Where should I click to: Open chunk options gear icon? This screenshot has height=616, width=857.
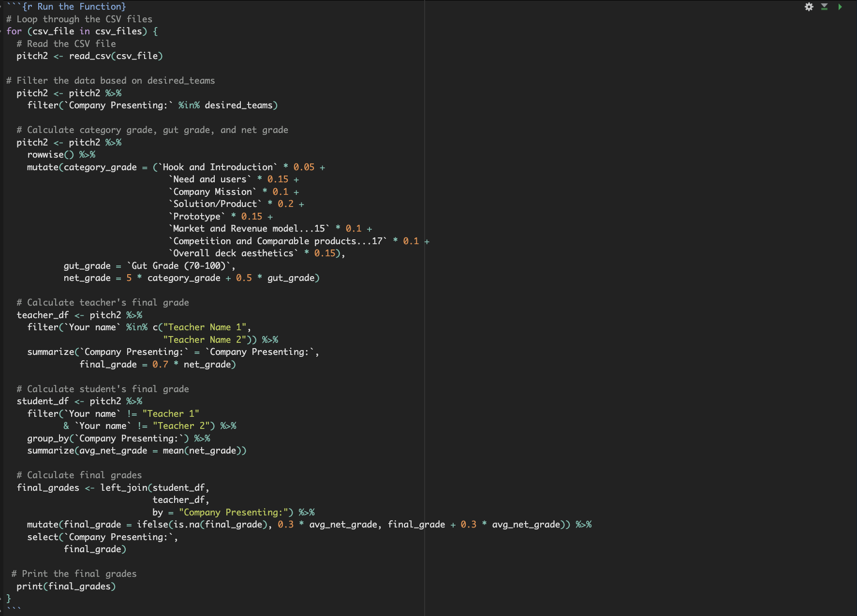point(809,7)
